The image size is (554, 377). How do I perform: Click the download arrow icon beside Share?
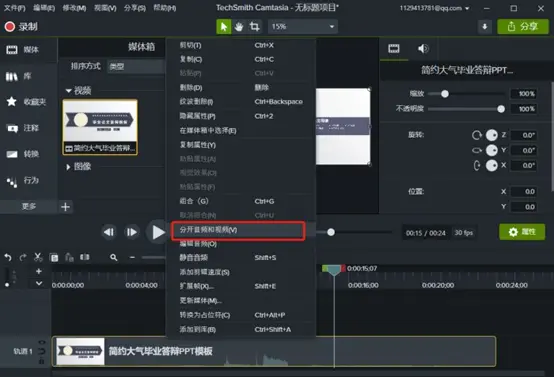click(485, 27)
